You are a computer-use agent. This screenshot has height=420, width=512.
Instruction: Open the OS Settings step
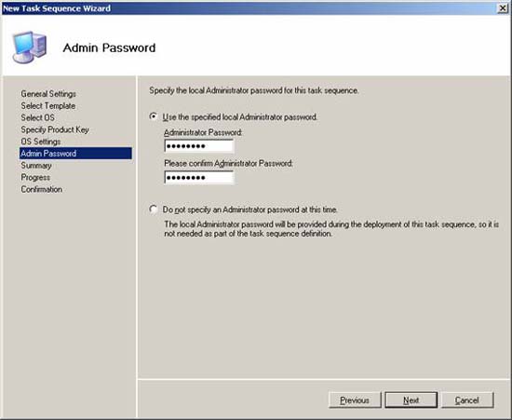[41, 142]
